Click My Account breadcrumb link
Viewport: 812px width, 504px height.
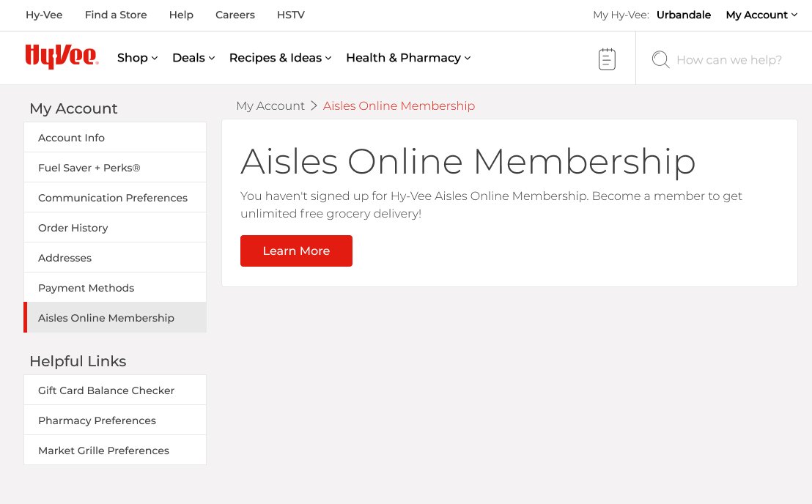[x=270, y=105]
